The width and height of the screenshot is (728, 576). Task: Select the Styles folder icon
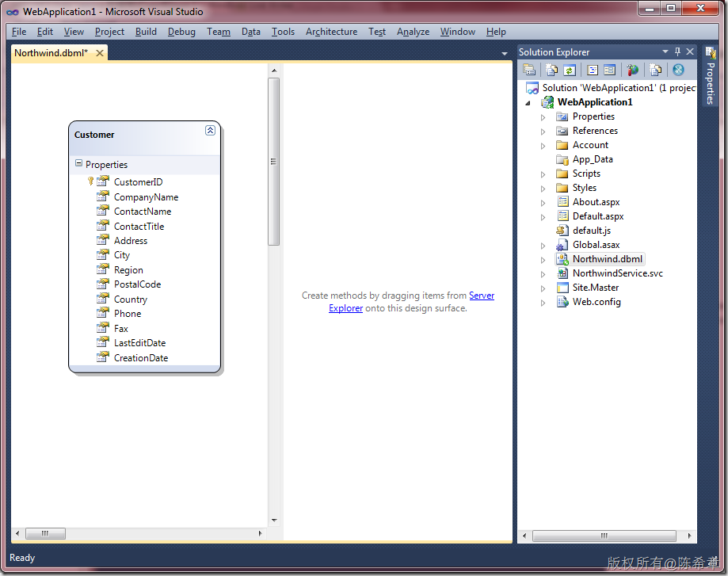562,188
